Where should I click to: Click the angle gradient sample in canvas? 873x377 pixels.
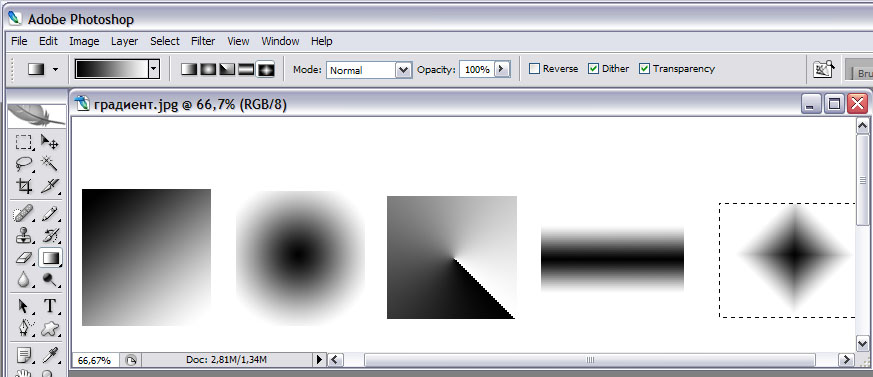click(x=452, y=257)
